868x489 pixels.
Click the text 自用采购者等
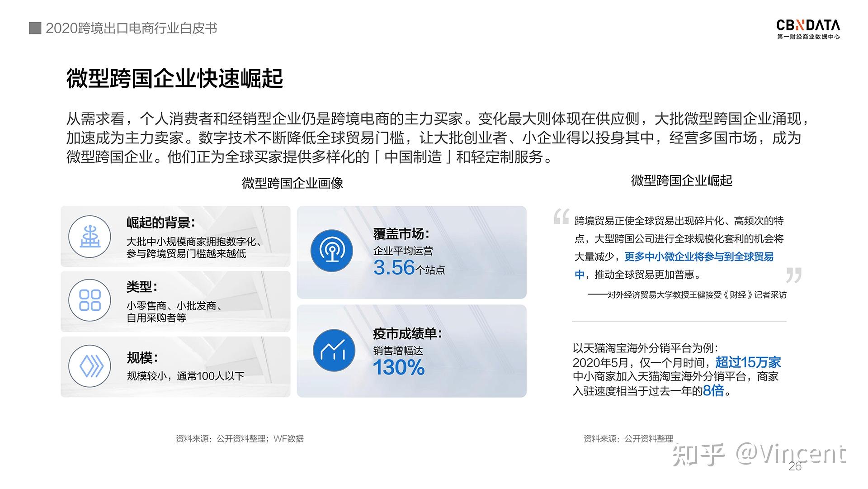156,318
